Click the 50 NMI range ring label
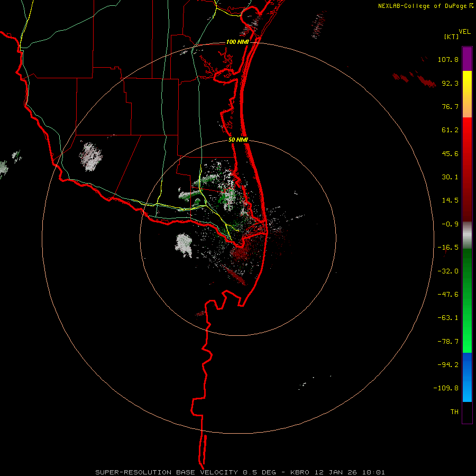This screenshot has width=476, height=476. click(238, 140)
